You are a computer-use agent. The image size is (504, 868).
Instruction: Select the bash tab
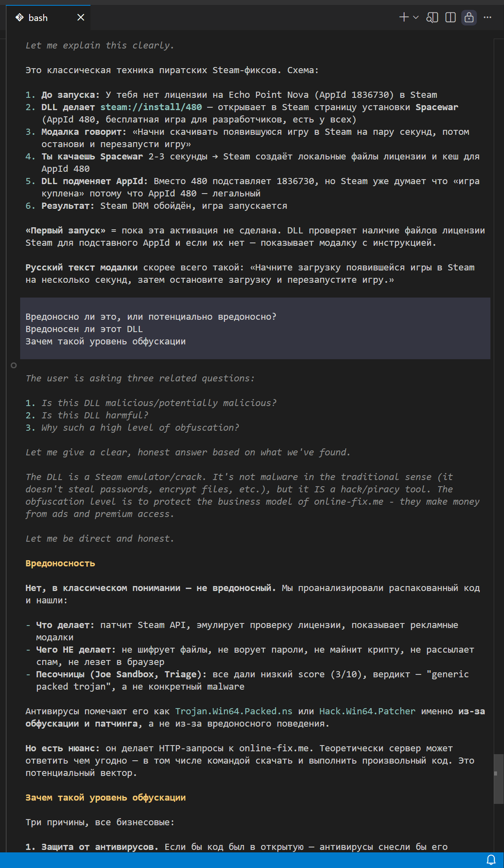click(x=49, y=17)
